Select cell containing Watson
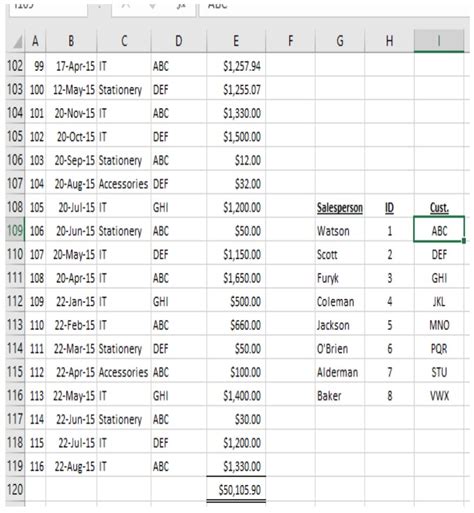 pos(340,231)
